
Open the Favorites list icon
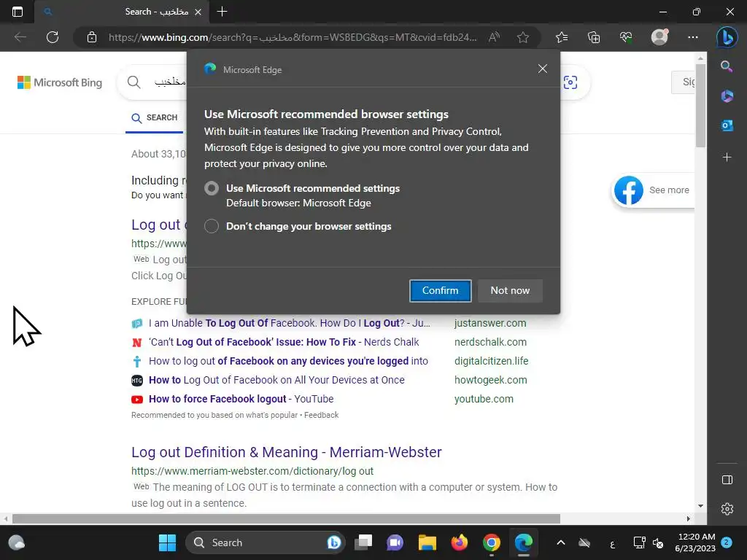562,37
